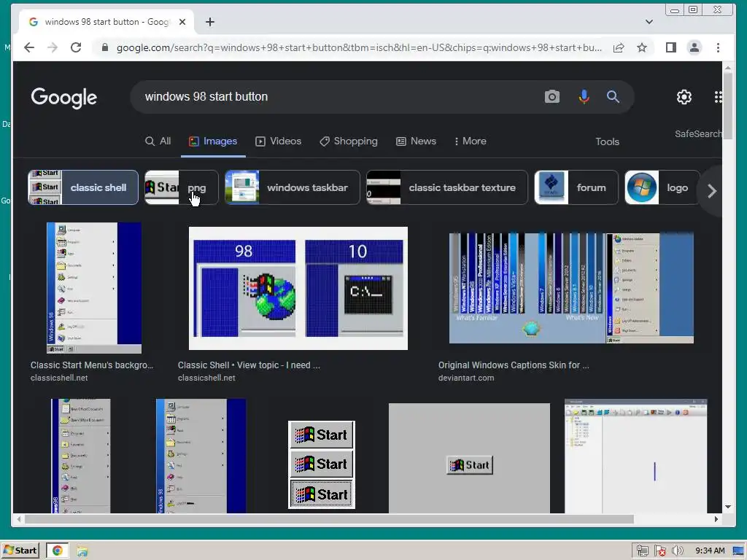
Task: Open the three stacked Start buttons image
Action: click(x=322, y=464)
